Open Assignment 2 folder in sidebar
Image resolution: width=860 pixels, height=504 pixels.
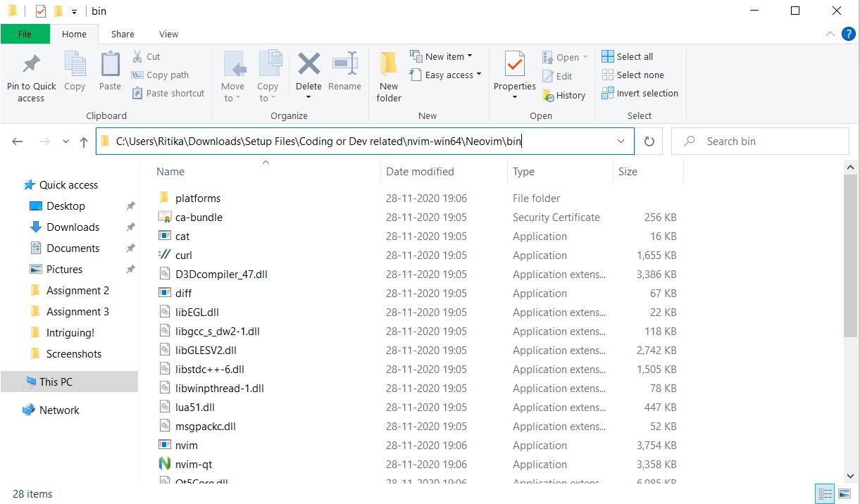pos(77,290)
